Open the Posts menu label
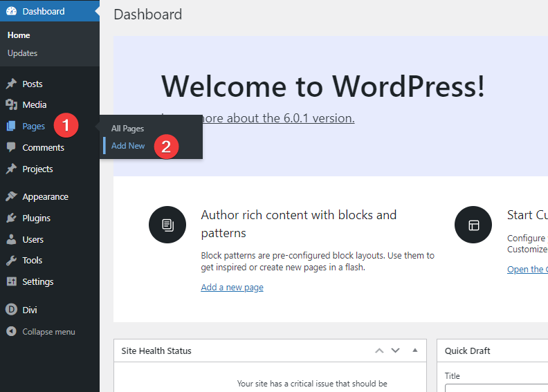The width and height of the screenshot is (548, 392). coord(33,84)
